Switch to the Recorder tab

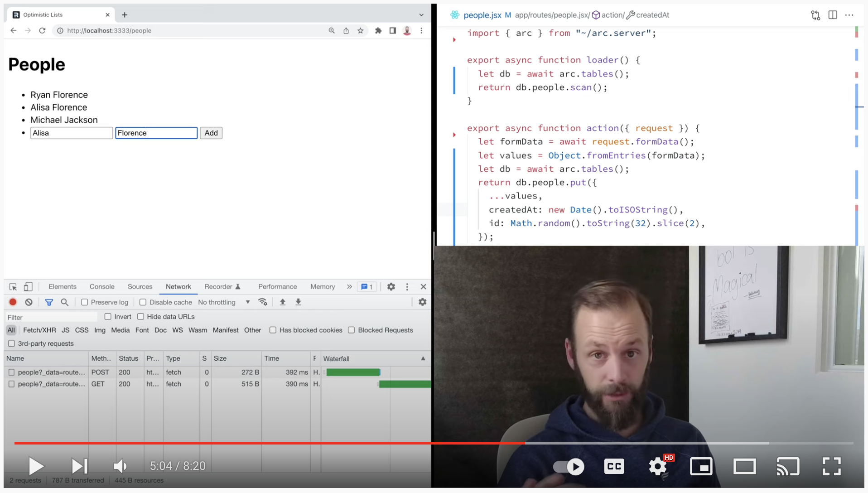click(222, 287)
